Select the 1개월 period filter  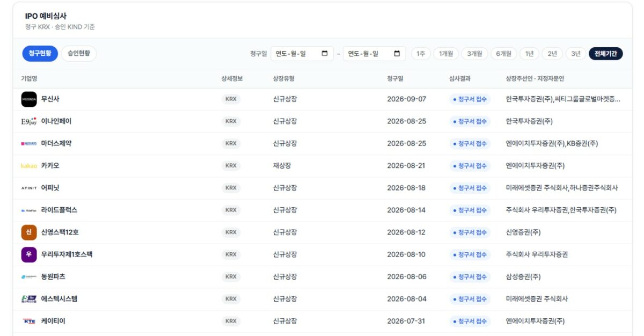click(x=445, y=54)
